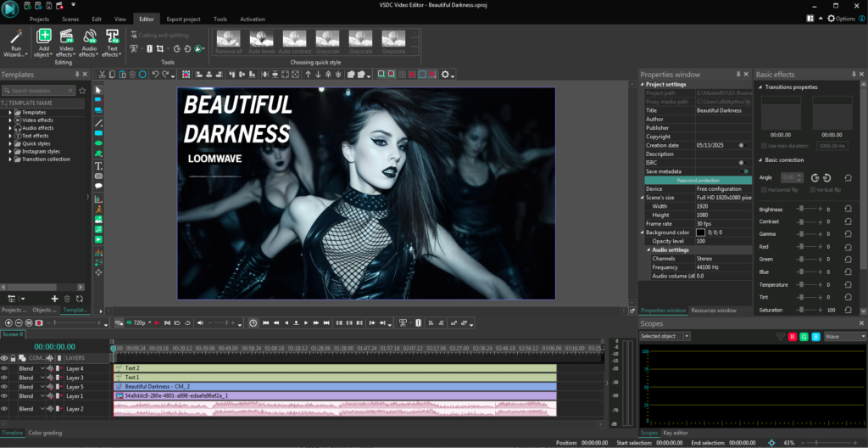Viewport: 868px width, 448px height.
Task: Open the Wave dropdown in Scopes
Action: point(845,336)
